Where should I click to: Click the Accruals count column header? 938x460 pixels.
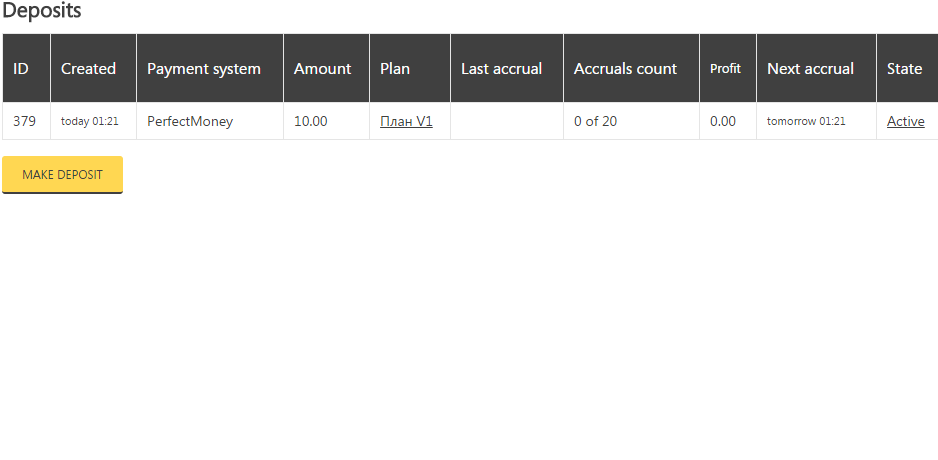point(625,69)
